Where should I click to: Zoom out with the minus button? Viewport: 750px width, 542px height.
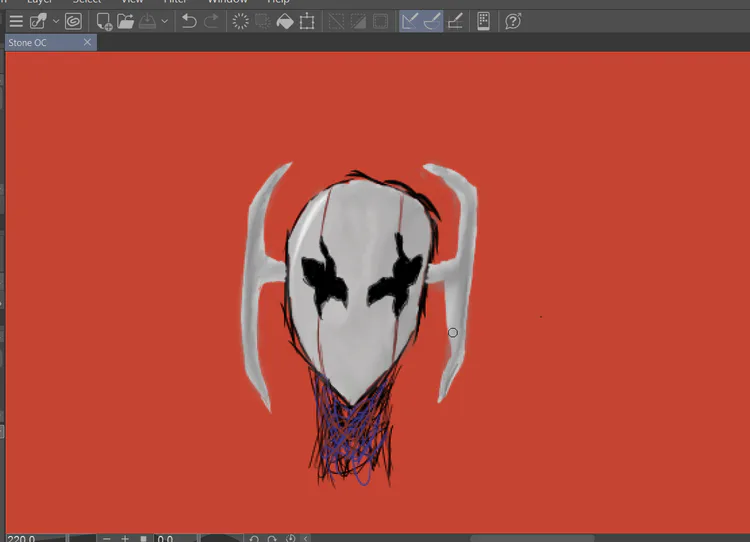[107, 538]
